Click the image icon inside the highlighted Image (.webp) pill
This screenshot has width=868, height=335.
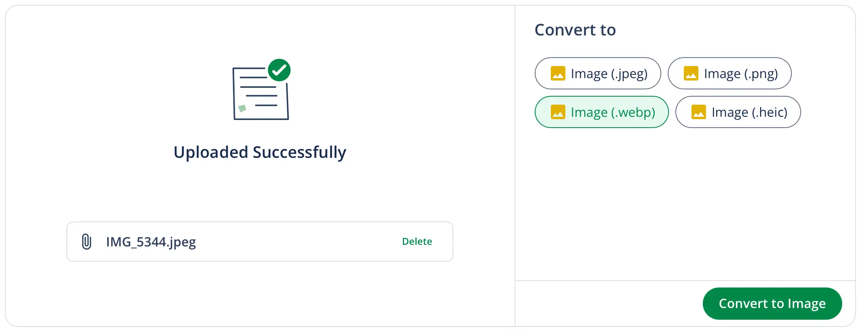click(x=559, y=112)
